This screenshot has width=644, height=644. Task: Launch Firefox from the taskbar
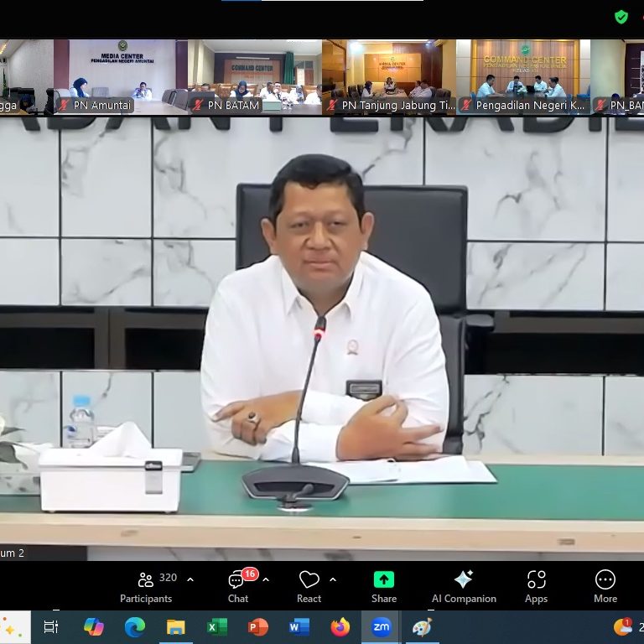tap(340, 626)
